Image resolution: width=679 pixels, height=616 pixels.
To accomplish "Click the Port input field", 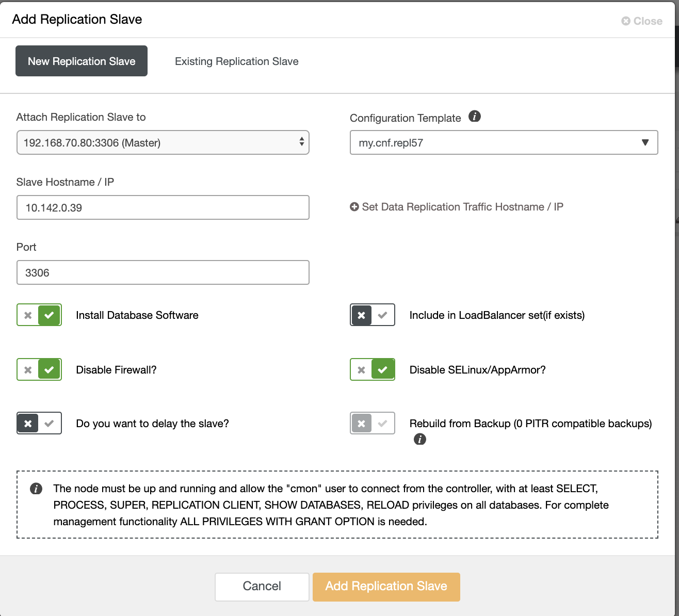I will 163,272.
